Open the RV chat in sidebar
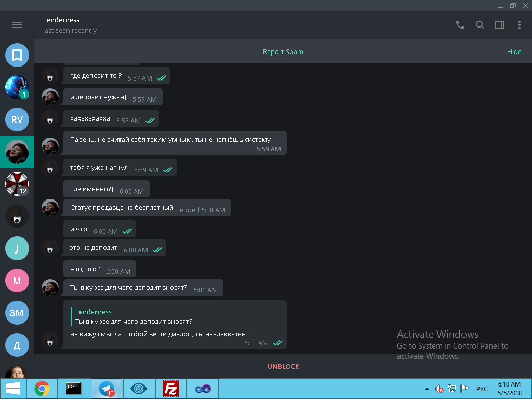Image resolution: width=532 pixels, height=399 pixels. coord(17,119)
